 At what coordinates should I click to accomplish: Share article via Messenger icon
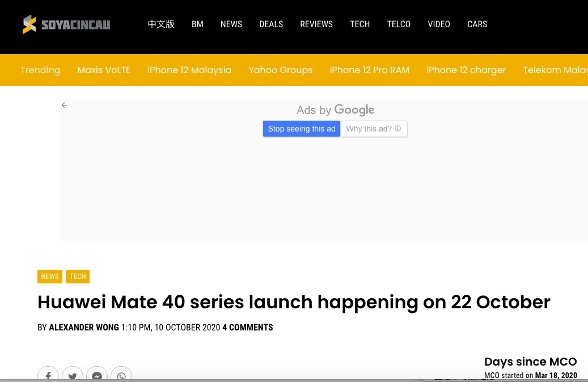click(x=97, y=375)
